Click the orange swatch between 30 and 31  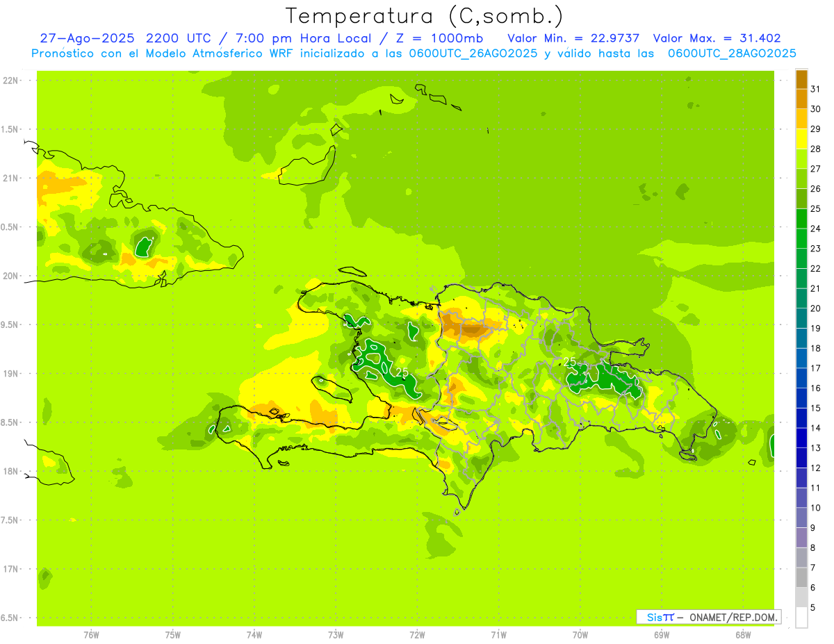point(801,99)
